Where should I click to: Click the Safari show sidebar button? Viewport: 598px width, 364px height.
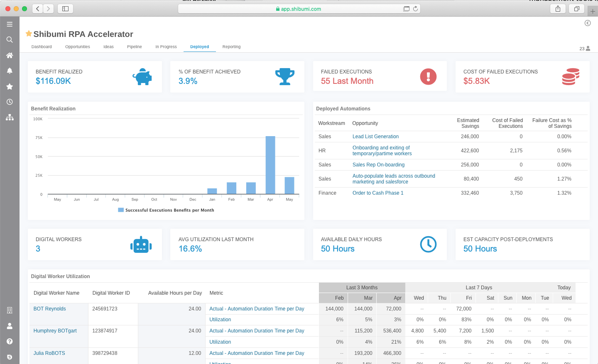coord(65,9)
